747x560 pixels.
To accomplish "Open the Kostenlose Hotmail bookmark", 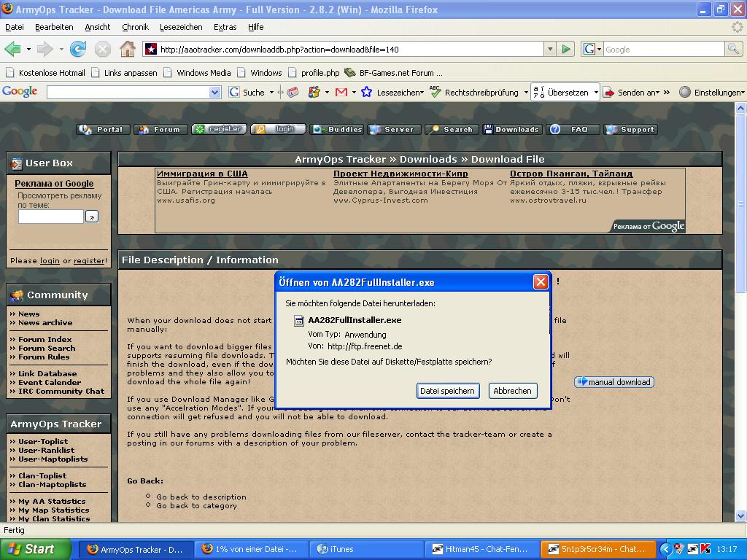I will point(46,73).
